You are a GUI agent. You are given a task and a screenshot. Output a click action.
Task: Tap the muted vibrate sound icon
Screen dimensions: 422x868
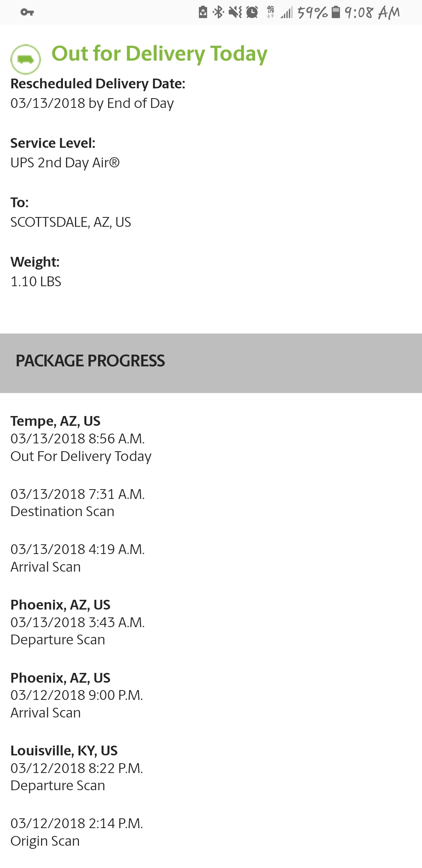[235, 13]
